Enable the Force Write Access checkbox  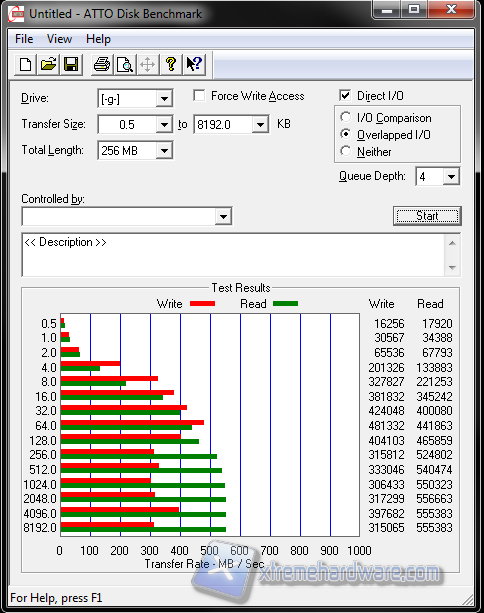click(x=199, y=95)
